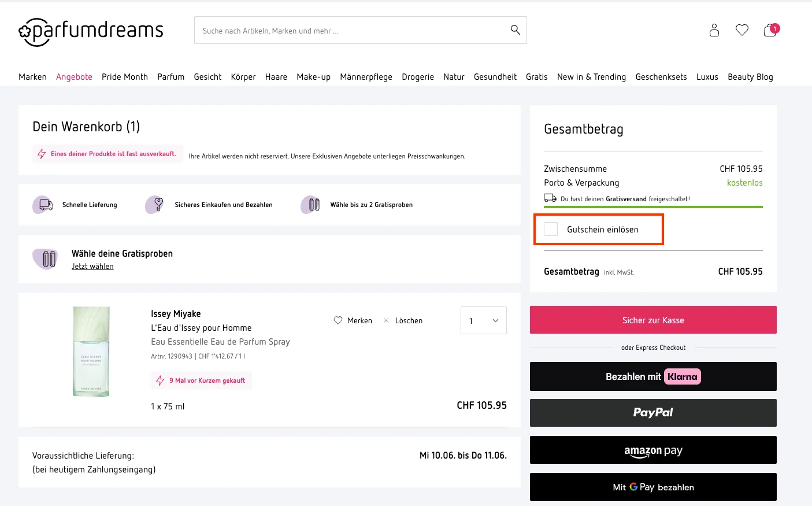The image size is (812, 506).
Task: Click the Gratisversand truck icon
Action: pyautogui.click(x=550, y=198)
